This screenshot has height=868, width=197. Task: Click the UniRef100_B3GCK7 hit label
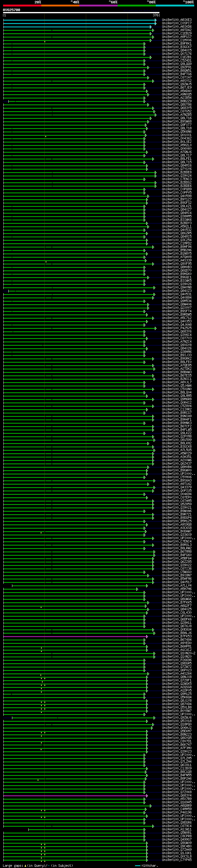(177, 47)
